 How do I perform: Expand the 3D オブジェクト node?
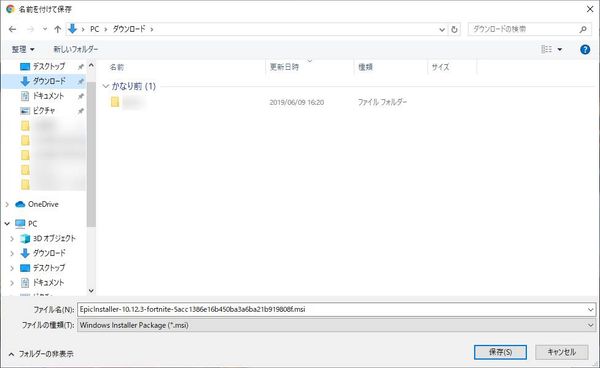(12, 238)
